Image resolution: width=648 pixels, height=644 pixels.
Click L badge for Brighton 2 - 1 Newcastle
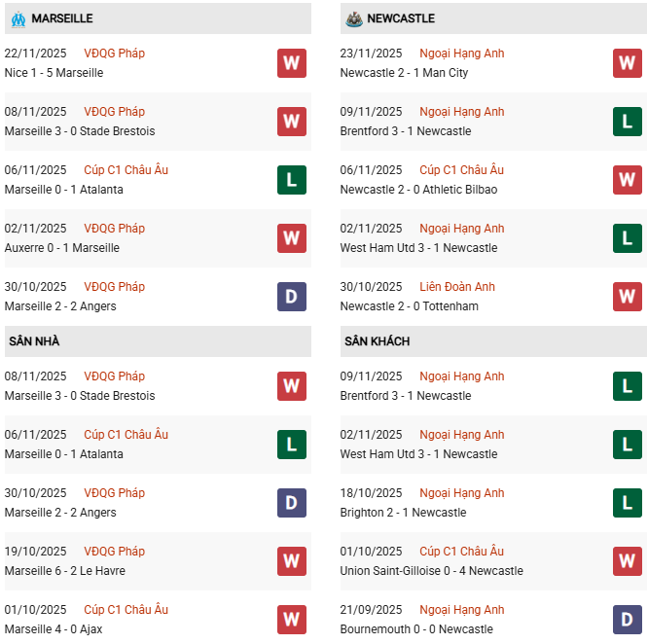click(627, 503)
